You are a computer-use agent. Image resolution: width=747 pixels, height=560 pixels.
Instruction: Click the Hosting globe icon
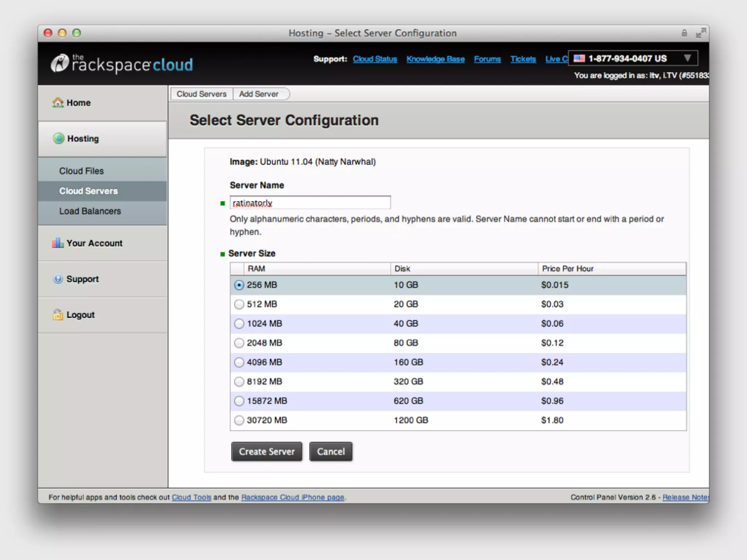click(58, 139)
